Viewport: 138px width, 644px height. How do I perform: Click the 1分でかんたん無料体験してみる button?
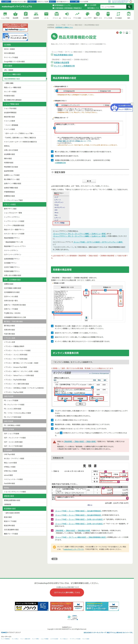(67, 592)
